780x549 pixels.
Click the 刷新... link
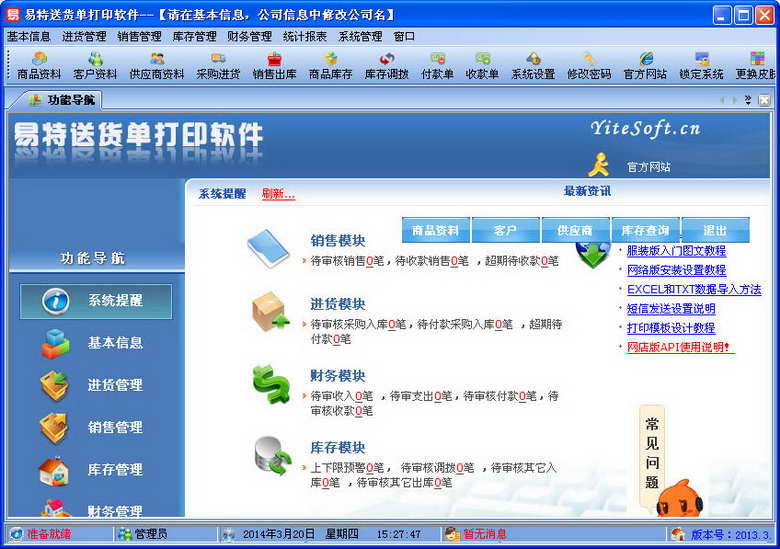(278, 194)
